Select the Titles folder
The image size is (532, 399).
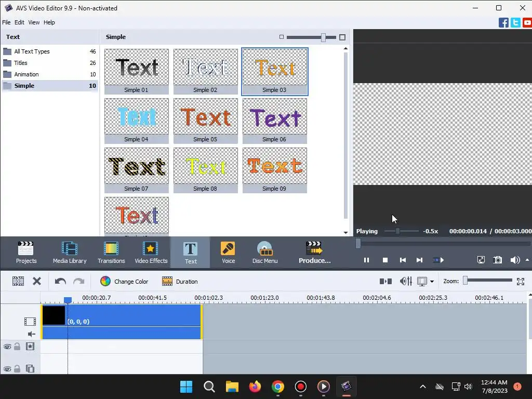49,63
